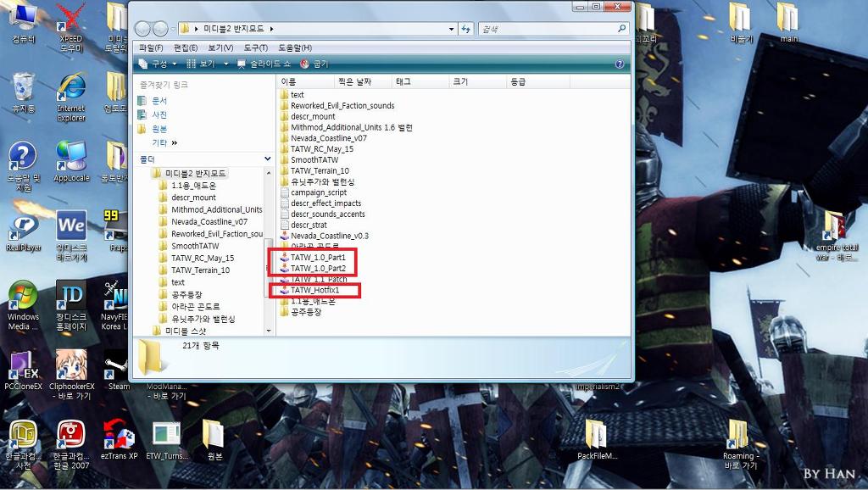Open Roaming shortcut folder icon
The width and height of the screenshot is (868, 490).
[x=741, y=444]
